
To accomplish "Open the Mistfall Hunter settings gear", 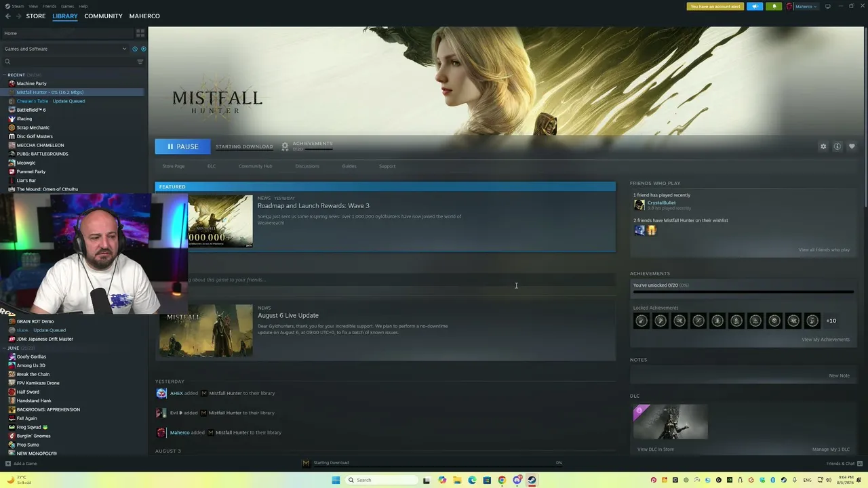I will tap(823, 146).
